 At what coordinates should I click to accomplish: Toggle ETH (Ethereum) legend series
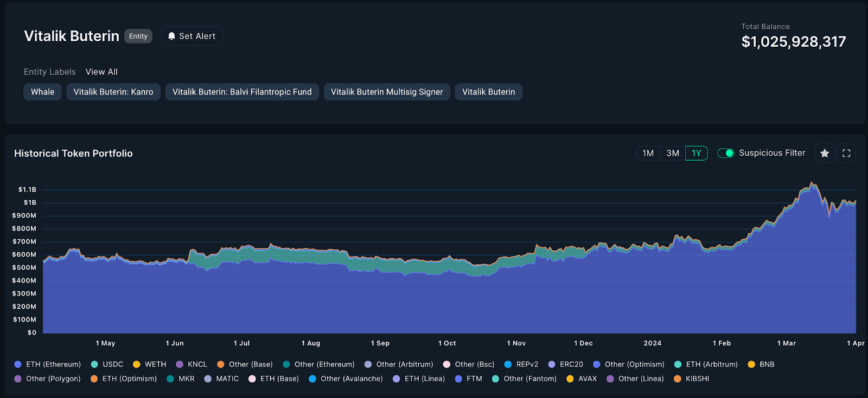tap(48, 364)
